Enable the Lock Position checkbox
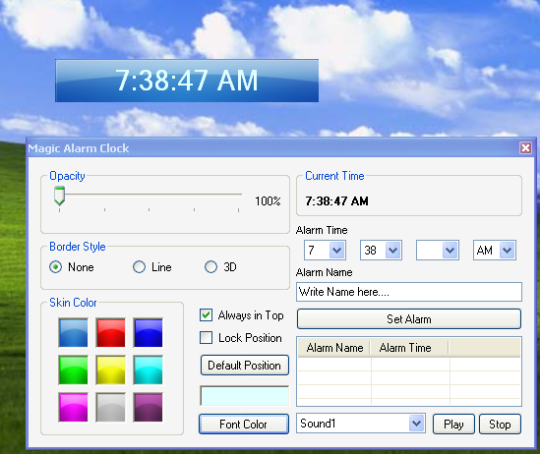540x454 pixels. click(206, 338)
